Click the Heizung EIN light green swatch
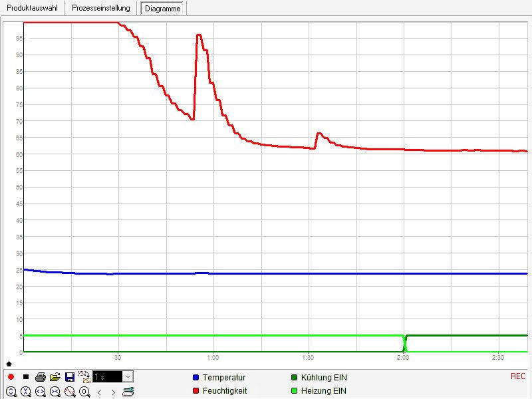The image size is (532, 399). 295,391
